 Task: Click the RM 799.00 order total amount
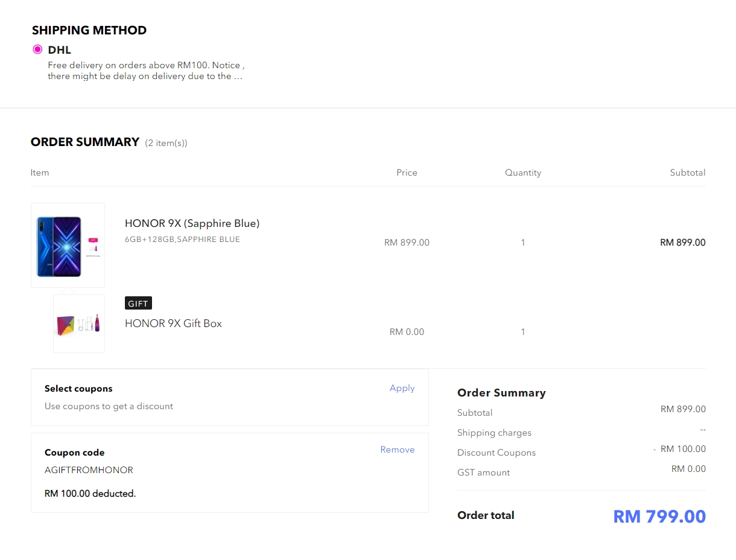659,517
